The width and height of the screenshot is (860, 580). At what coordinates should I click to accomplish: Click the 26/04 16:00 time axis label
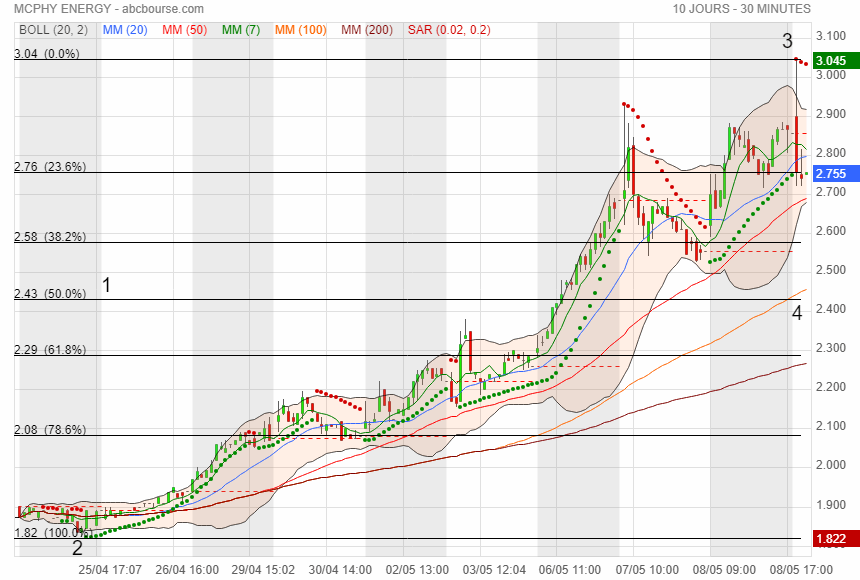pyautogui.click(x=187, y=570)
